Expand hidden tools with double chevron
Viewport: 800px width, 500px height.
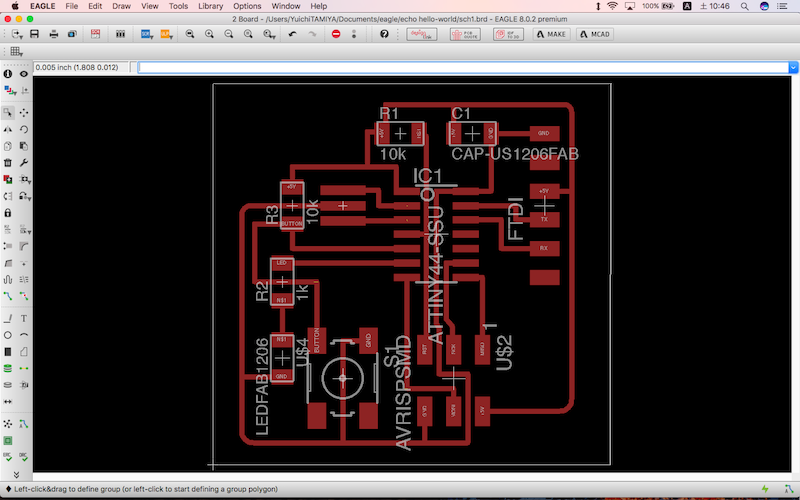[16, 474]
